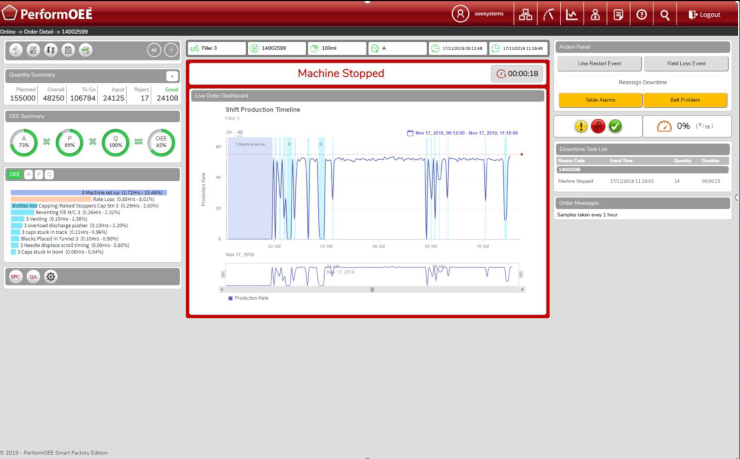Image resolution: width=740 pixels, height=459 pixels.
Task: Open the hierarchy tree icon in header
Action: pos(525,14)
